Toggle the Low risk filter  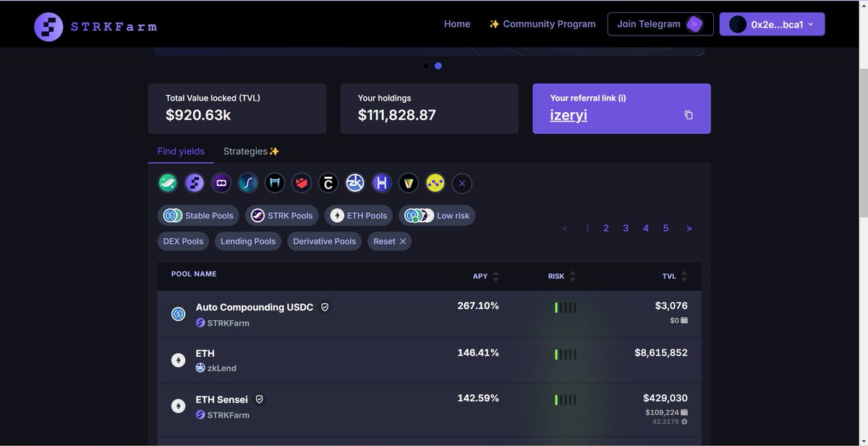[x=437, y=216]
